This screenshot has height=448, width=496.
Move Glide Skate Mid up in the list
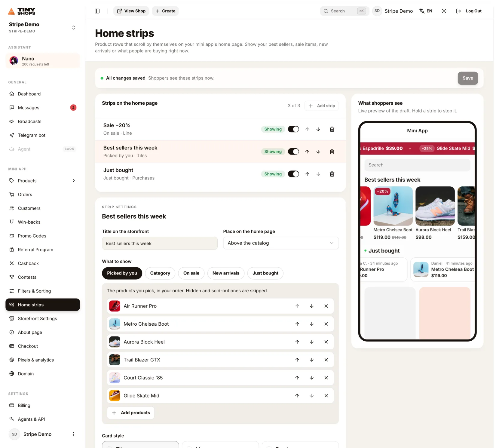[297, 396]
